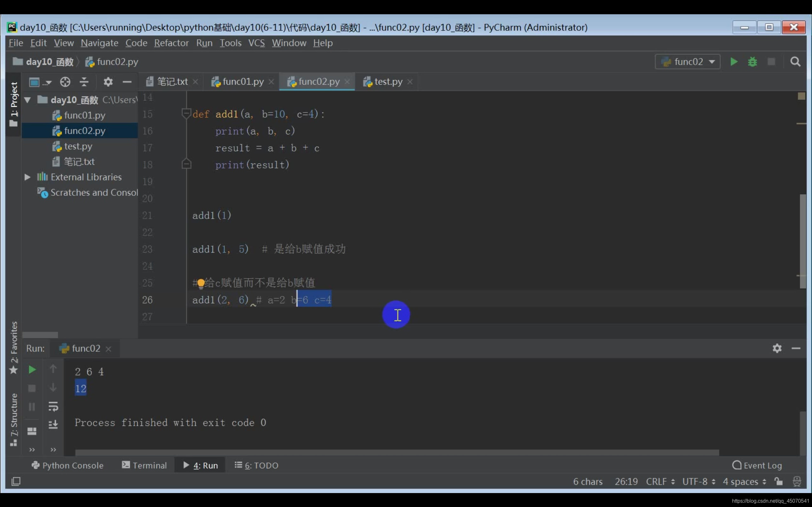
Task: Toggle read-only lock icon in status bar
Action: tap(778, 482)
